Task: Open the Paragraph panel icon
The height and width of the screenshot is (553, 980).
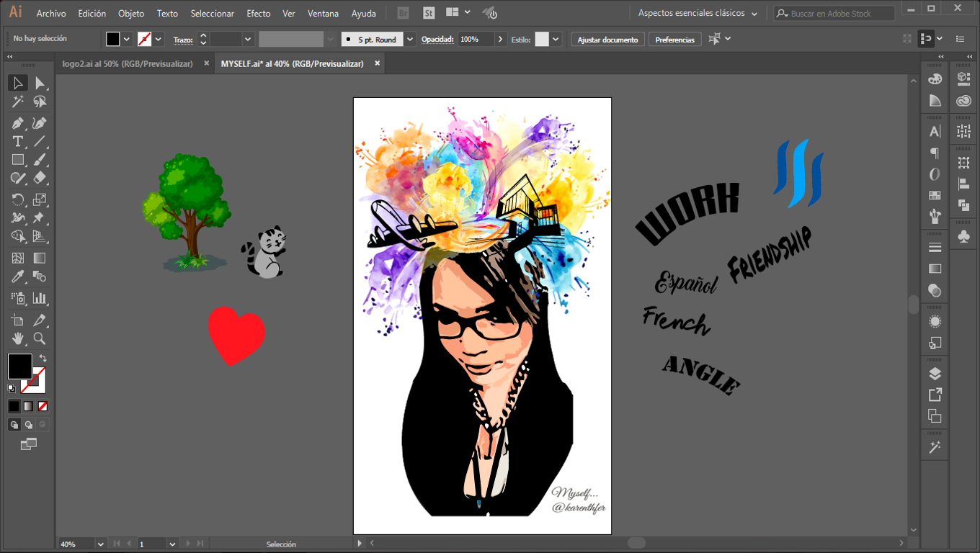Action: click(x=935, y=153)
